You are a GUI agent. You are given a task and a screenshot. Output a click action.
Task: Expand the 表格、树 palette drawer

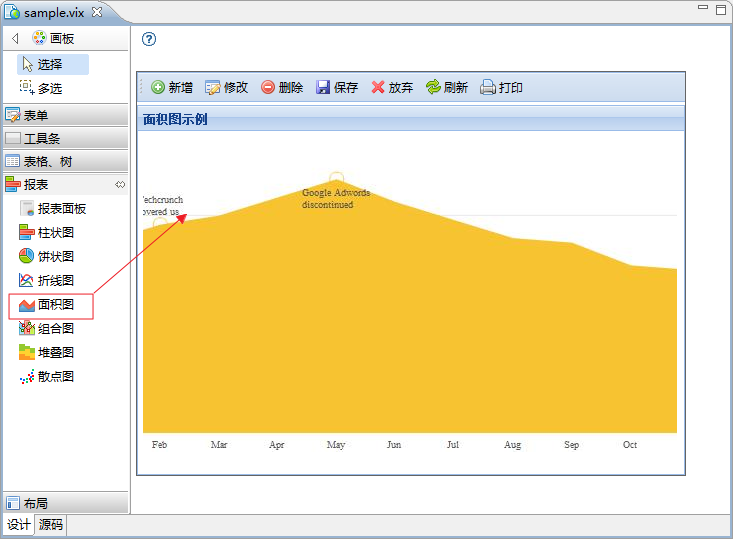[65, 161]
